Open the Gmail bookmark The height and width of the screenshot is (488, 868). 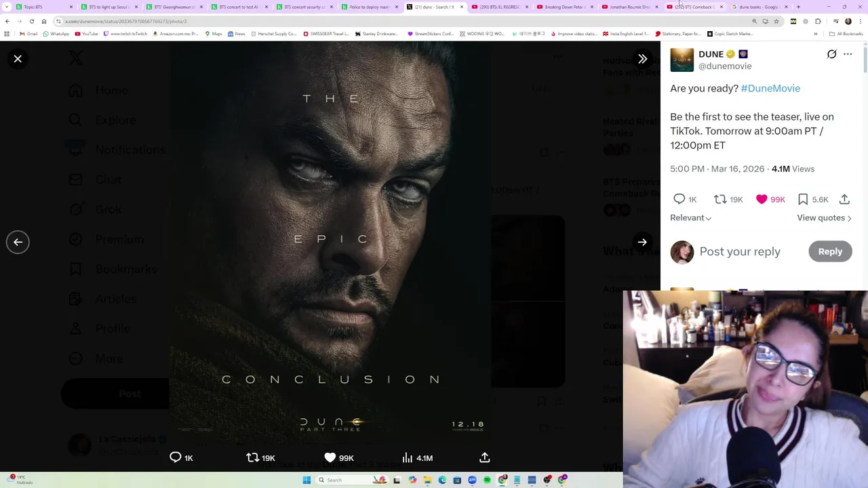pos(28,33)
